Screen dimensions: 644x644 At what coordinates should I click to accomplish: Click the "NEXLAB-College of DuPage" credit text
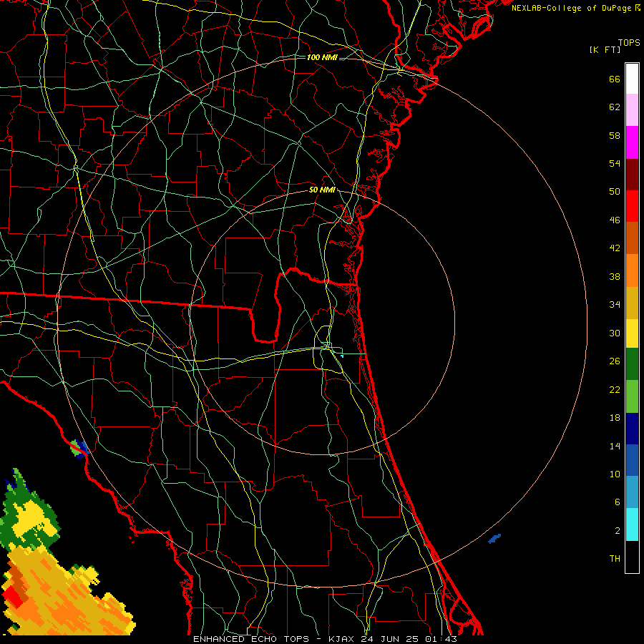[x=572, y=8]
